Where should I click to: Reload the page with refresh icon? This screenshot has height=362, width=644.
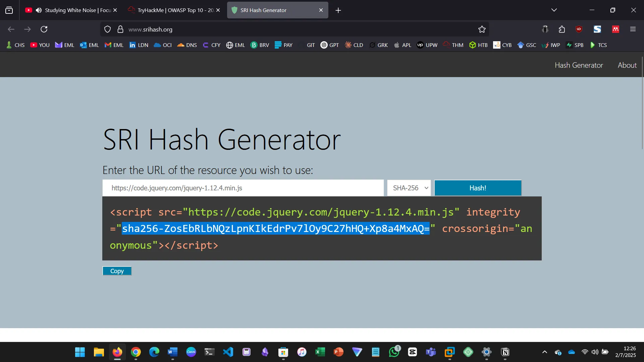click(44, 29)
